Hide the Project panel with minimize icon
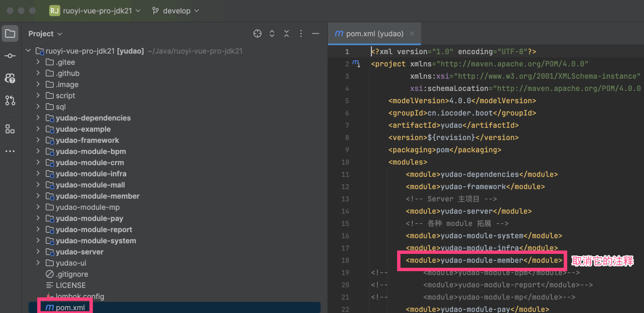The width and height of the screenshot is (644, 313). point(315,33)
